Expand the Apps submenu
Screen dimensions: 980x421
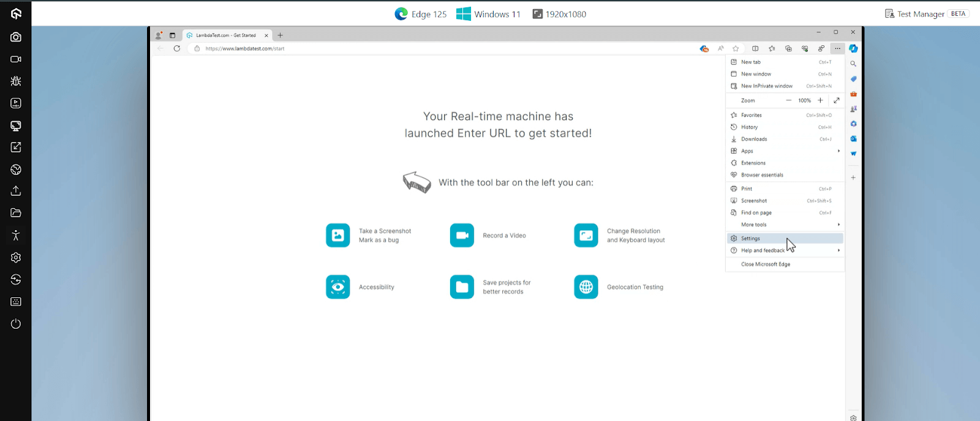point(785,151)
